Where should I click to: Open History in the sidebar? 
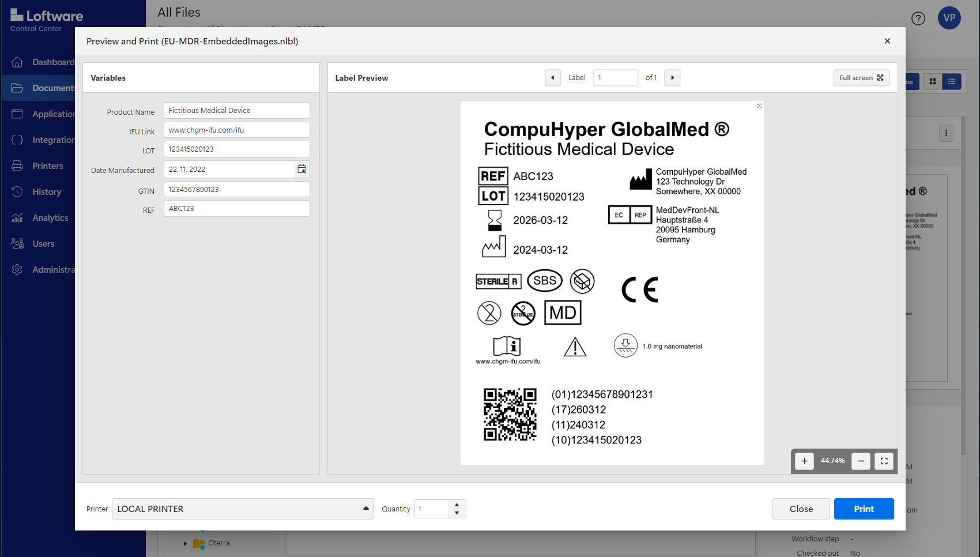click(46, 192)
